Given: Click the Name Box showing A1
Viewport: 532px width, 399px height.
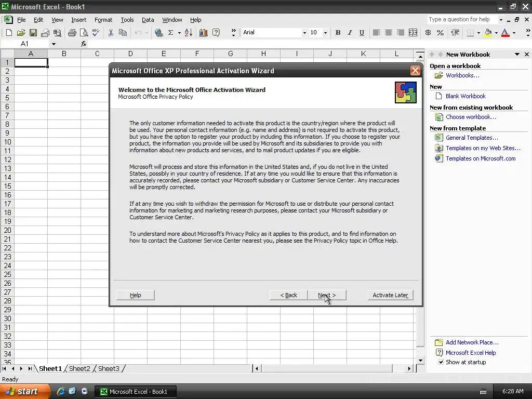Looking at the screenshot, I should click(x=25, y=44).
